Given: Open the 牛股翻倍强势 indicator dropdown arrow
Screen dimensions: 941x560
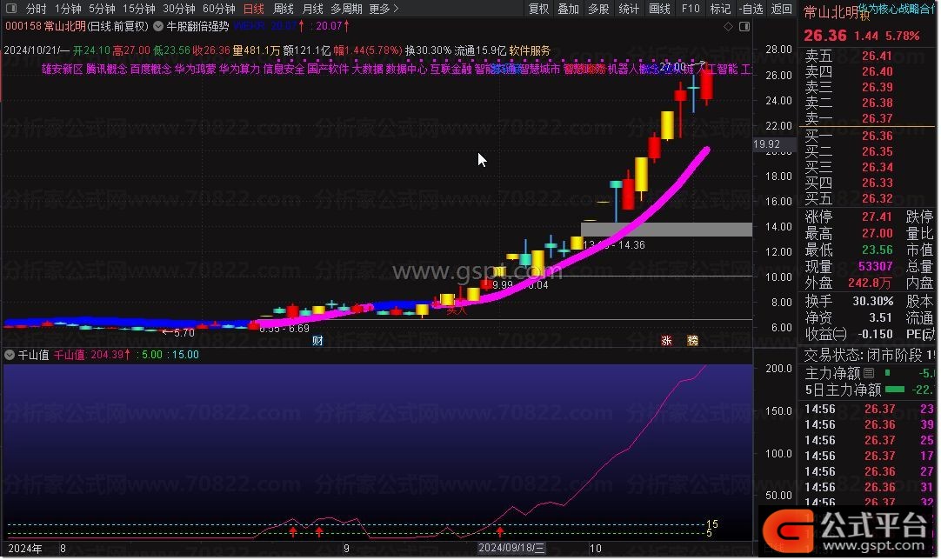Looking at the screenshot, I should [x=158, y=26].
